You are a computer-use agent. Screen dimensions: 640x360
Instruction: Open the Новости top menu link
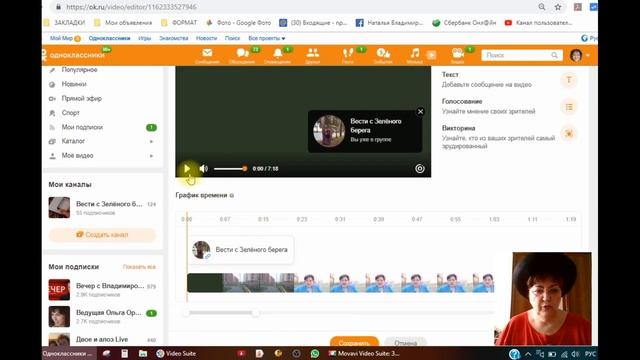(x=207, y=38)
